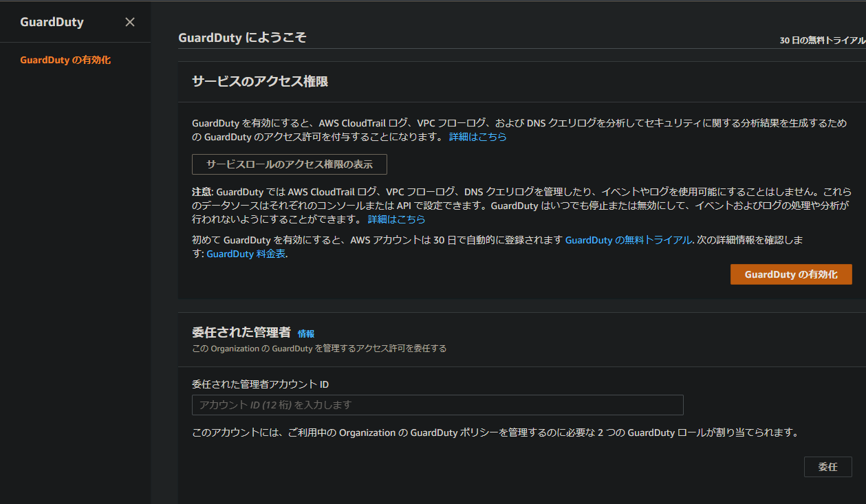Close the GuardDuty side navigation panel
This screenshot has height=504, width=866.
[130, 22]
